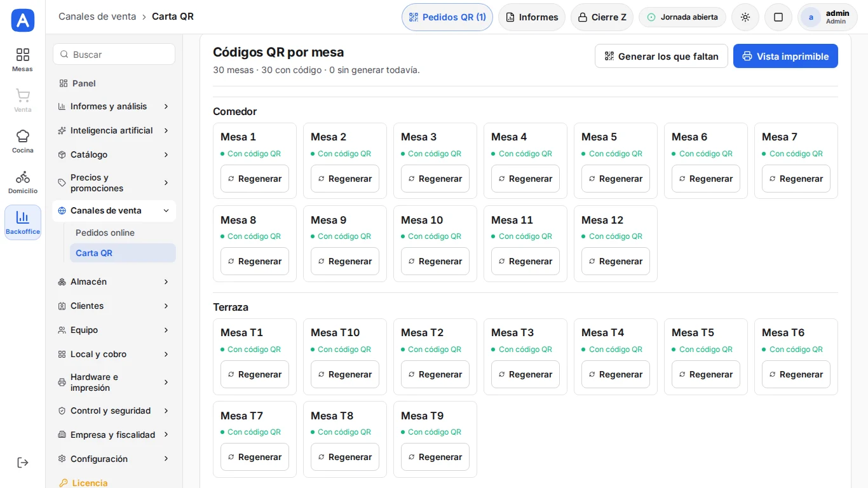Expand Empresa y fiscalidad menu
This screenshot has width=868, height=488.
(114, 435)
